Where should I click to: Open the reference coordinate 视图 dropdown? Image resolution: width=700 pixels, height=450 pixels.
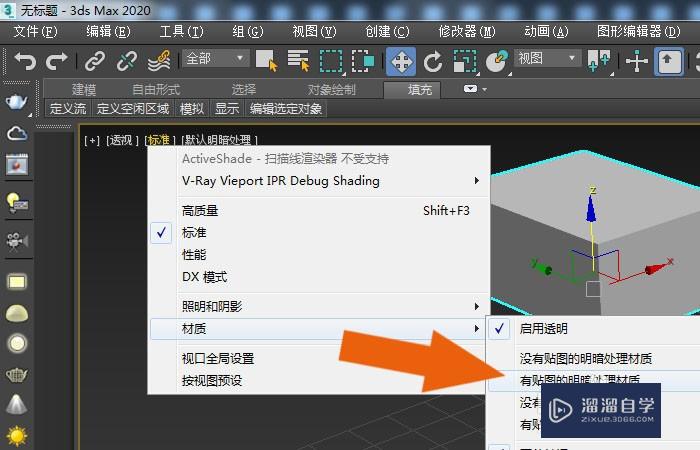548,58
